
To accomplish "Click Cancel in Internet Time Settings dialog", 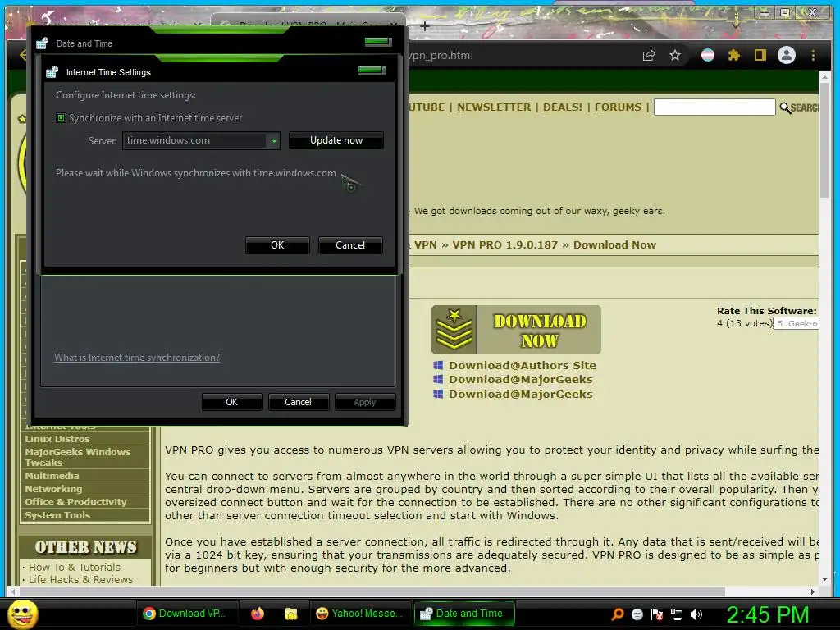I will pos(349,244).
